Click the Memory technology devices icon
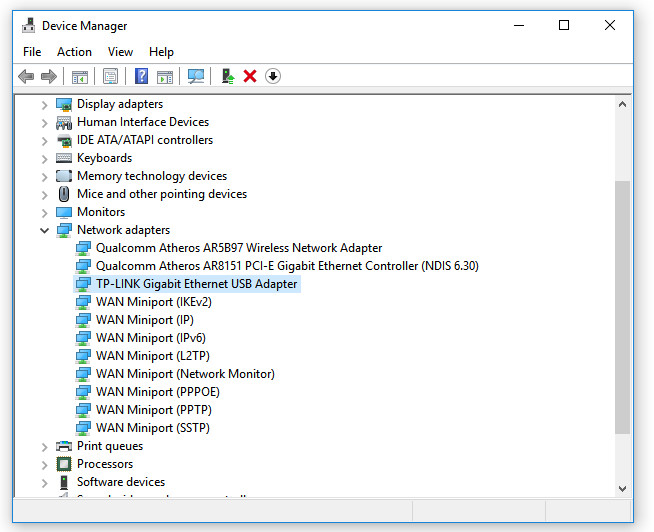This screenshot has width=654, height=532. tap(64, 176)
